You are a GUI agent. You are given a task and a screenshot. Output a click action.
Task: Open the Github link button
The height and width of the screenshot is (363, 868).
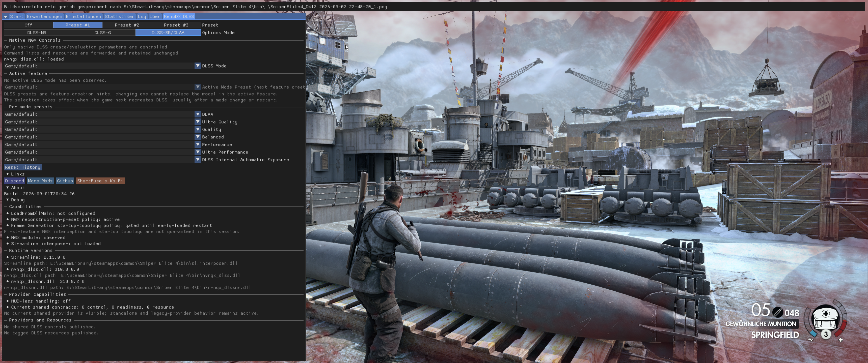click(x=65, y=181)
